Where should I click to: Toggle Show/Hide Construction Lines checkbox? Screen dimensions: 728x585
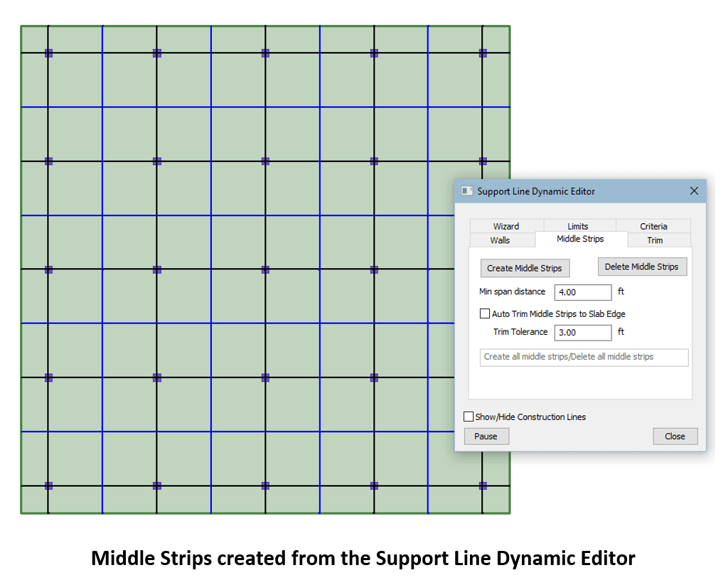(469, 417)
